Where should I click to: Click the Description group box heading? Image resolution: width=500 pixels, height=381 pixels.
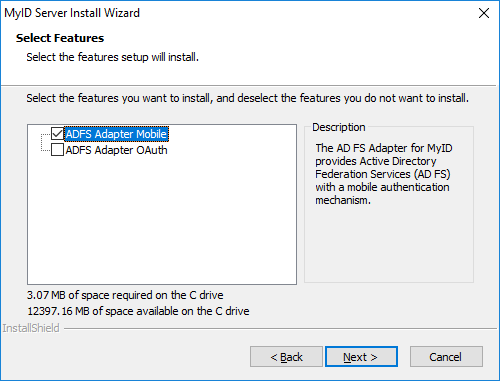(x=339, y=127)
